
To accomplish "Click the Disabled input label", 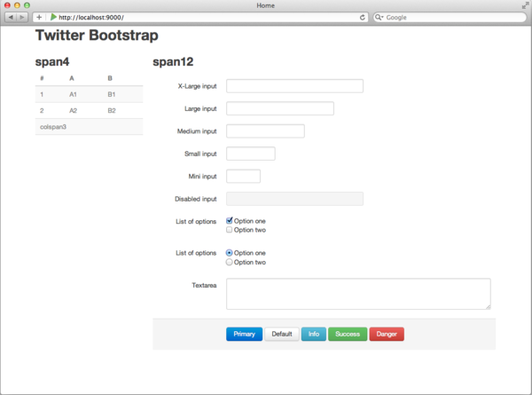I will [x=195, y=199].
